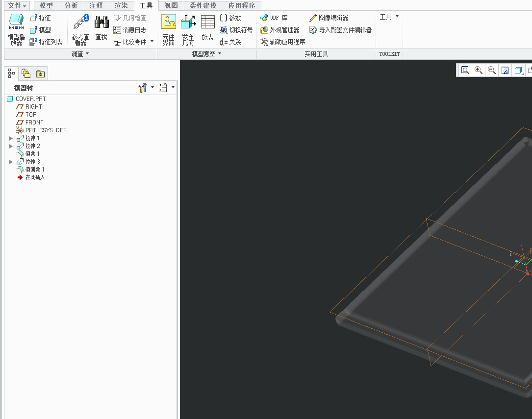Screen dimensions: 532x419
Task: Click the display style cube icon
Action: 518,70
